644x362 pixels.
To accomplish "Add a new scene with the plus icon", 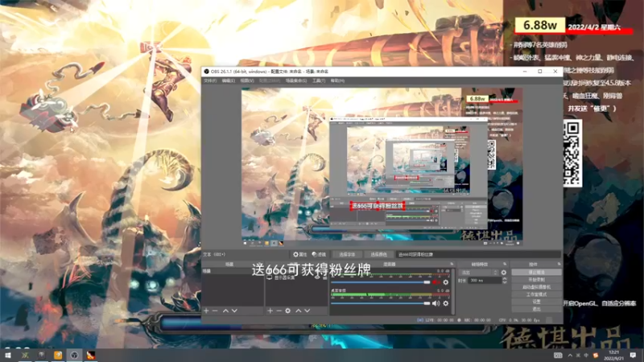I will tap(206, 311).
